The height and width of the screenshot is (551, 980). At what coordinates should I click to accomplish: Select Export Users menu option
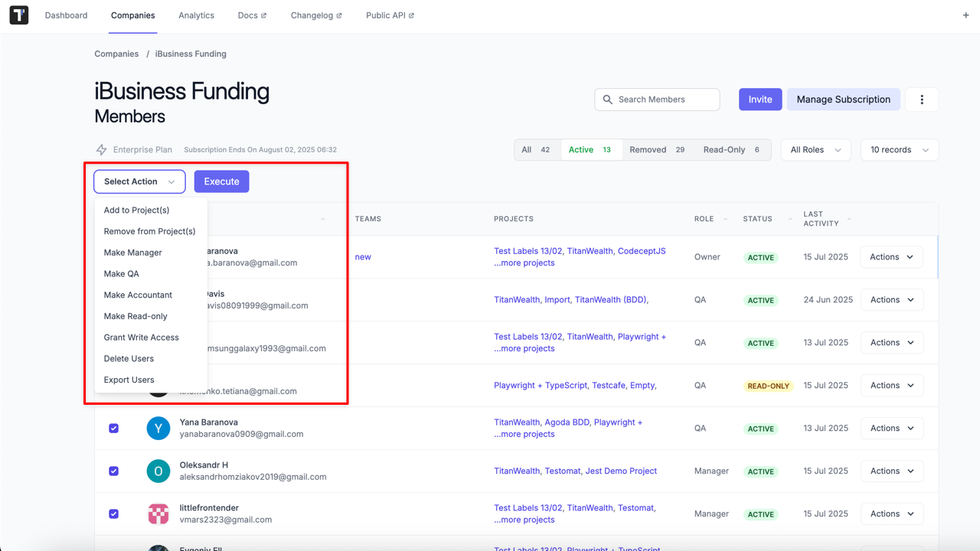(x=129, y=380)
